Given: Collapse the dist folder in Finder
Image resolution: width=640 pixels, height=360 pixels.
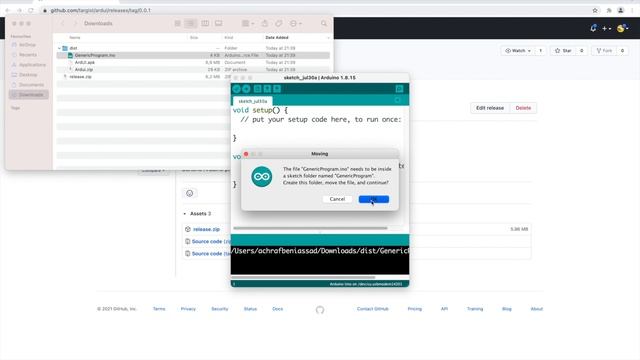Looking at the screenshot, I should pos(59,48).
